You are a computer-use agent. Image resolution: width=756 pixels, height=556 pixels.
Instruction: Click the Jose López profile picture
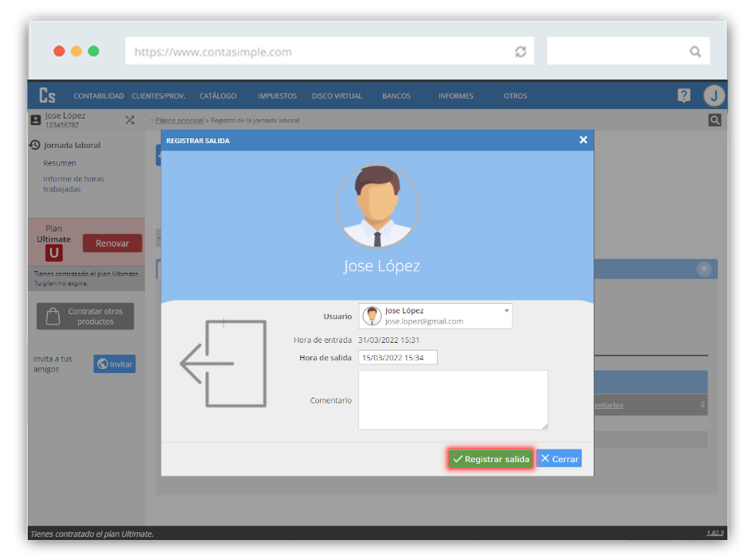(377, 206)
